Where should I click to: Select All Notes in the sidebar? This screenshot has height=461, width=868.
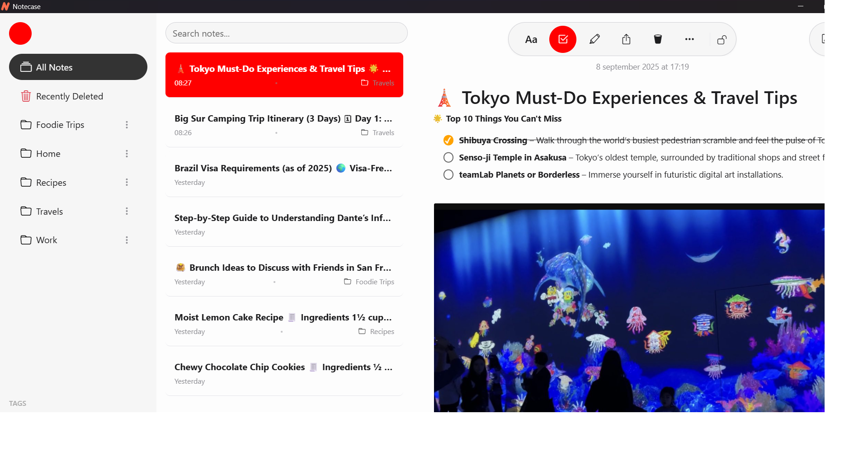78,67
